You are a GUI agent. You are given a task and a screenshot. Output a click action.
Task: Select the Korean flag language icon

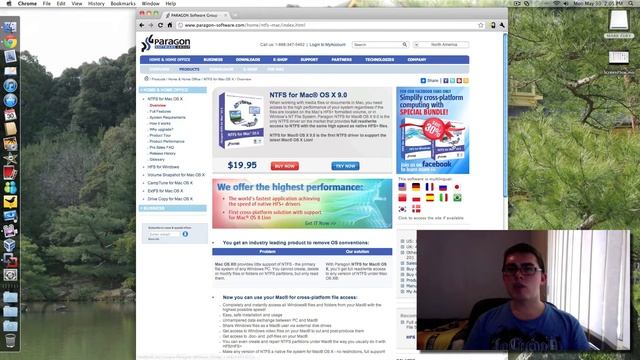pyautogui.click(x=402, y=209)
